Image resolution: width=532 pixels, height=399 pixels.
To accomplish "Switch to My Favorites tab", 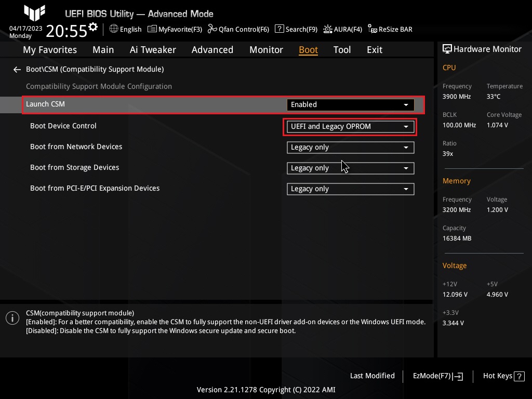I will tap(50, 50).
